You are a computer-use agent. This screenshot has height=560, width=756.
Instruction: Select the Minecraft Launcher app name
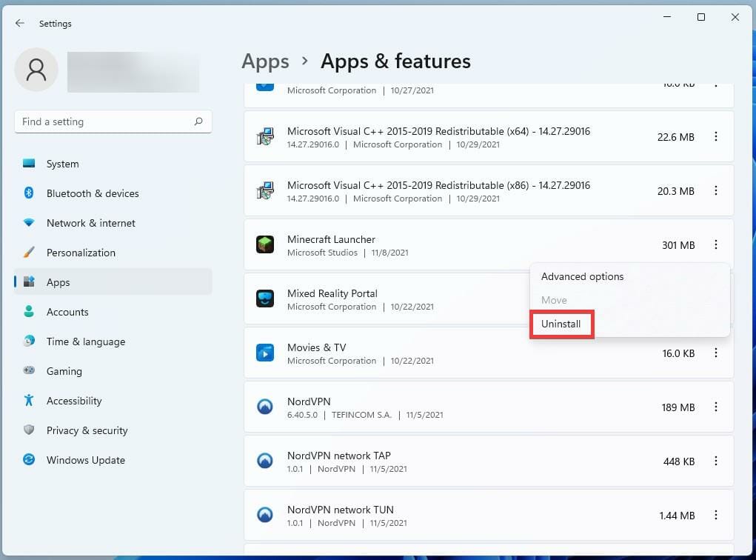(331, 240)
